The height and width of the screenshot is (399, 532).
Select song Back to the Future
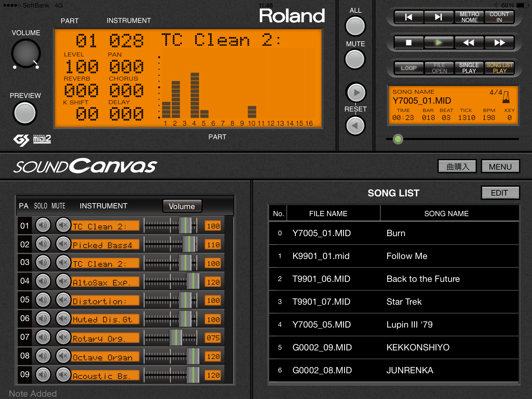tap(394, 279)
